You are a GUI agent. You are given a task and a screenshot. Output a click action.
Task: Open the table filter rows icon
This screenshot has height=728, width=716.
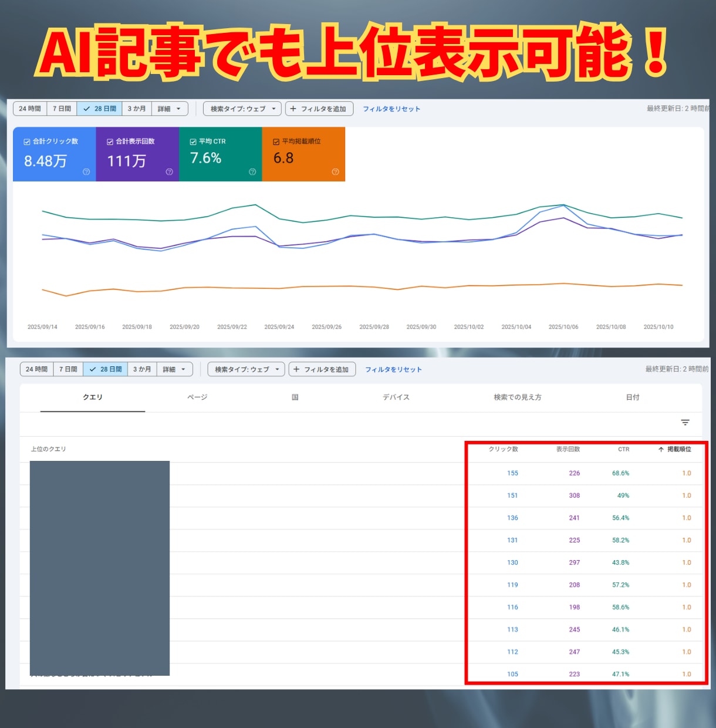[685, 423]
